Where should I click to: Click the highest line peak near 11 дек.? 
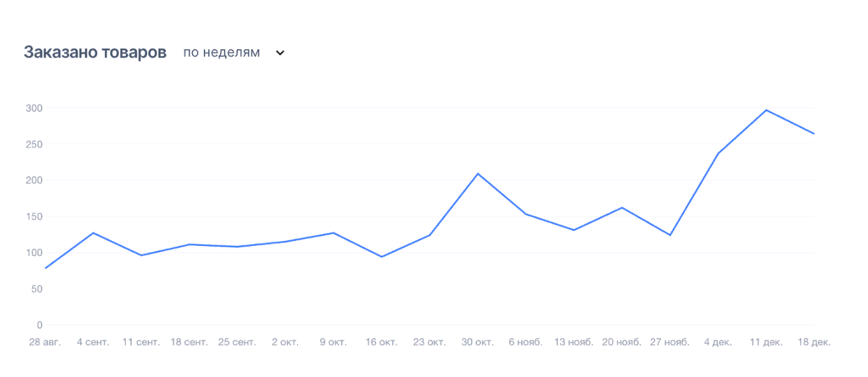click(766, 110)
